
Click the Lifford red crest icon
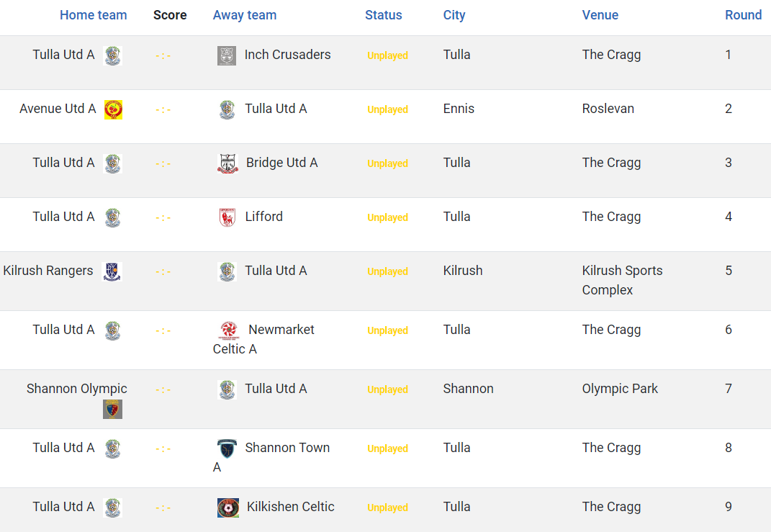click(x=227, y=217)
